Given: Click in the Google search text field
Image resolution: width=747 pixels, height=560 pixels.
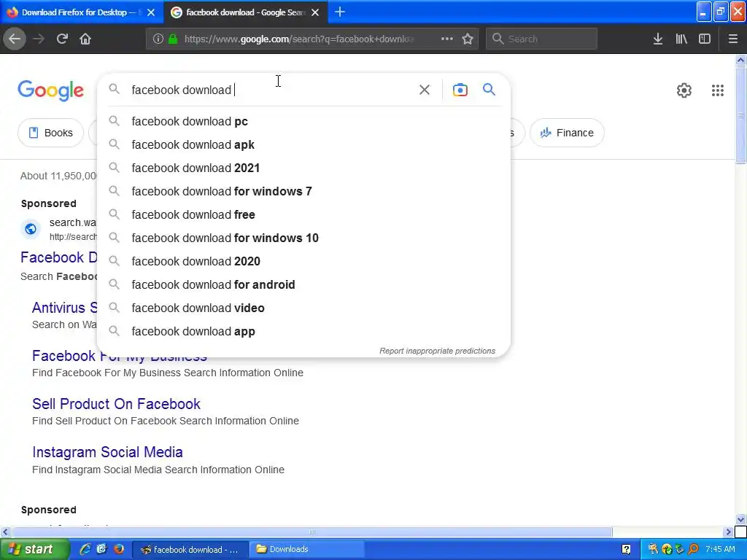Looking at the screenshot, I should coord(271,90).
